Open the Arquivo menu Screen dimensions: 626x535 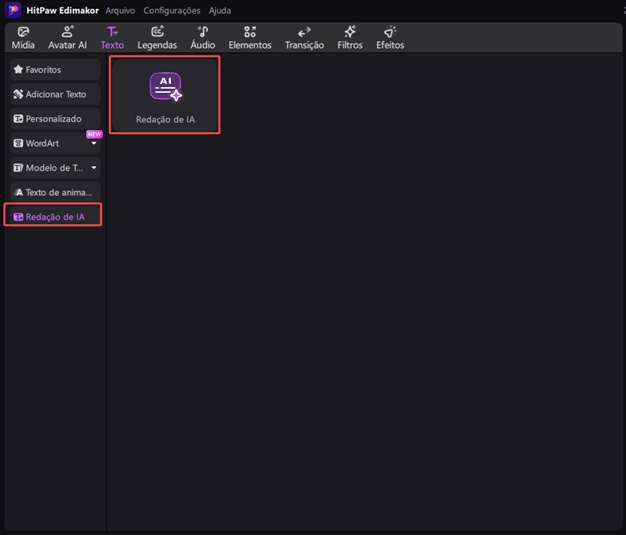click(120, 10)
